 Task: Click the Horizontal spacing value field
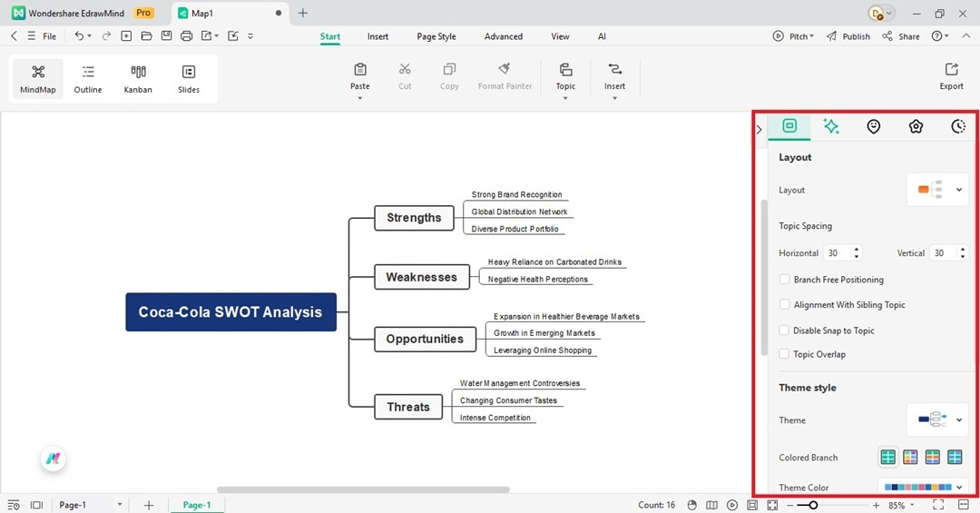[838, 252]
